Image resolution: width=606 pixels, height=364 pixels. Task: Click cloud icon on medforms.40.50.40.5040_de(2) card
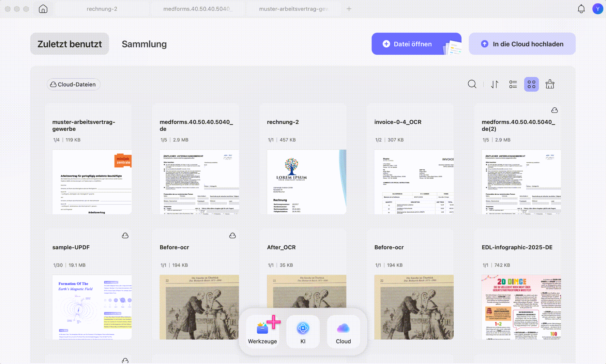(554, 110)
